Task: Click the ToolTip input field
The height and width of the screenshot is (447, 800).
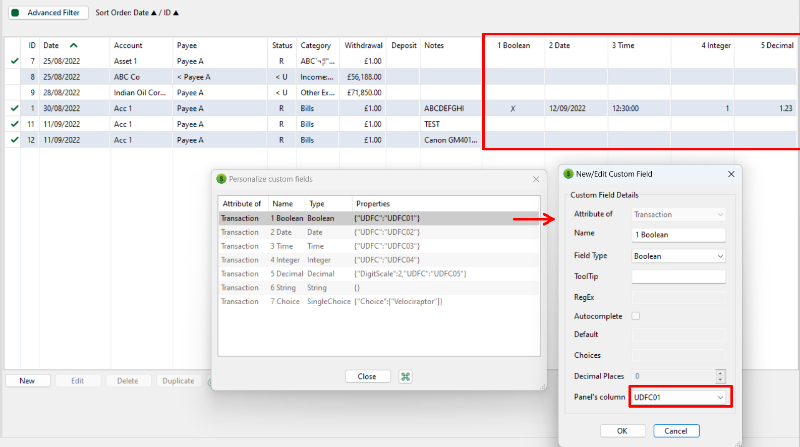Action: pyautogui.click(x=678, y=277)
